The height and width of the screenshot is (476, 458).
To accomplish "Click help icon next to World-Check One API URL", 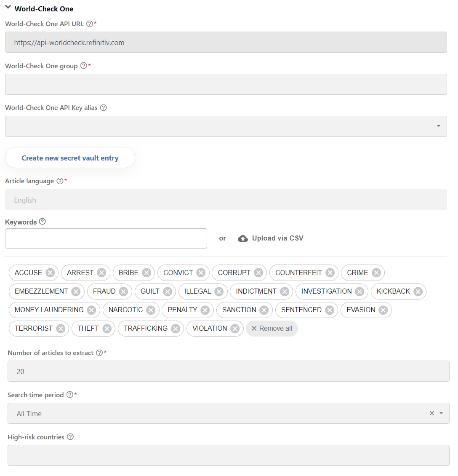I will [90, 24].
